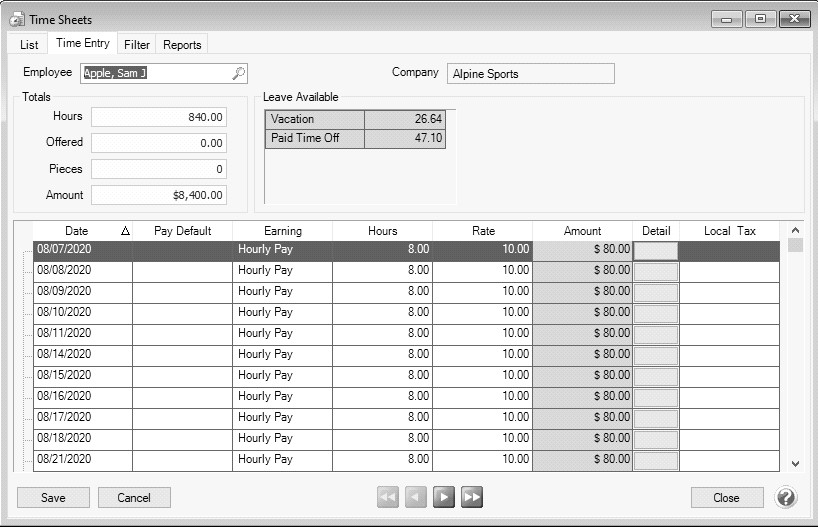Click the employee lookup magnifier icon
The width and height of the screenshot is (818, 527).
point(238,73)
